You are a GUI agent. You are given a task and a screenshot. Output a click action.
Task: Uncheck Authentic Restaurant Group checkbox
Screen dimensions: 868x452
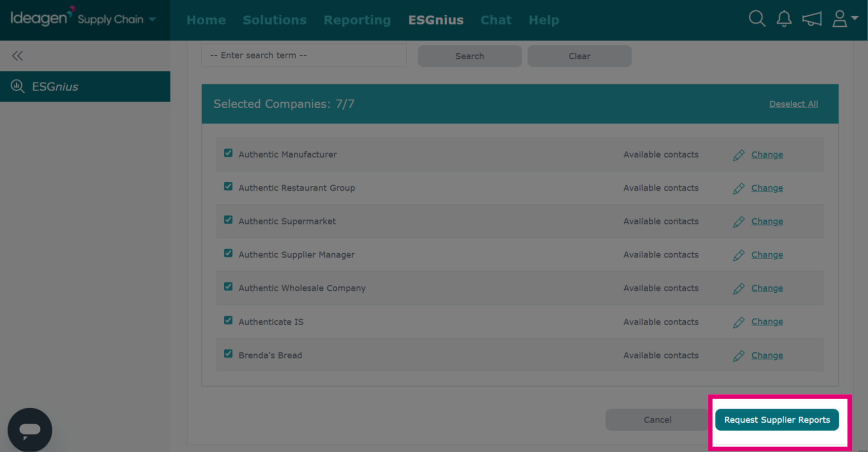coord(228,186)
